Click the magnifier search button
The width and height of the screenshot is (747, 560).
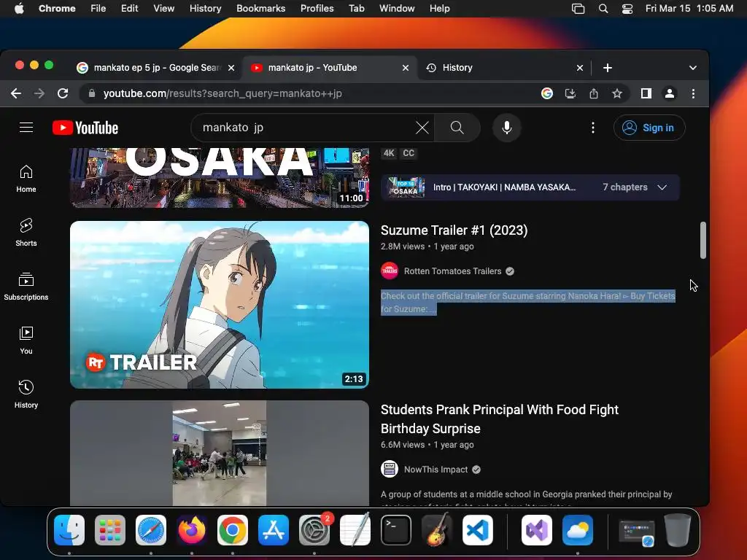(x=457, y=128)
